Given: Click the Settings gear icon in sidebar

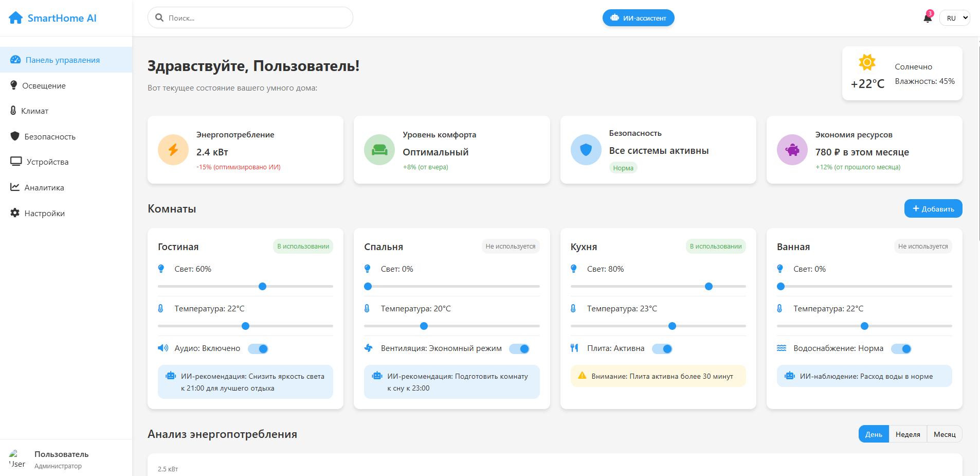Looking at the screenshot, I should coord(15,213).
